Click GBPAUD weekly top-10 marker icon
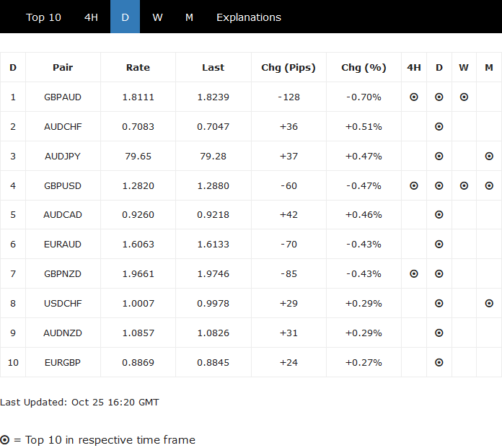Viewport: 502px width, 448px height. tap(464, 97)
